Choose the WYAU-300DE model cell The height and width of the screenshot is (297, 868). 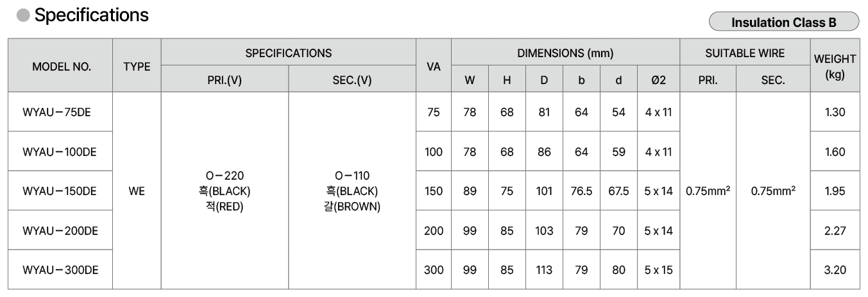tap(59, 270)
